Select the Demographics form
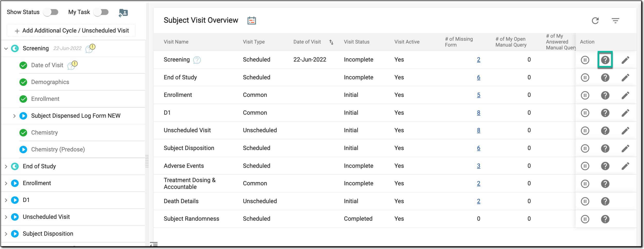The width and height of the screenshot is (644, 249). [50, 82]
